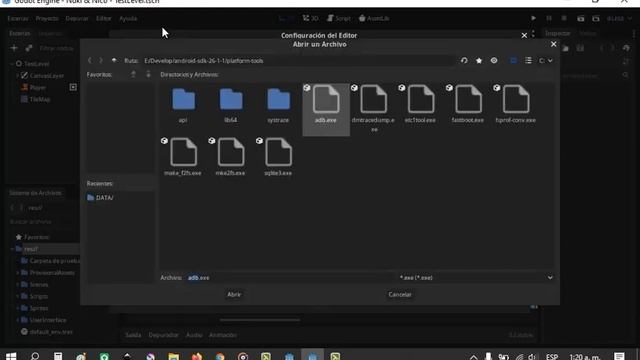Select the CanvasLayer node

[x=43, y=76]
